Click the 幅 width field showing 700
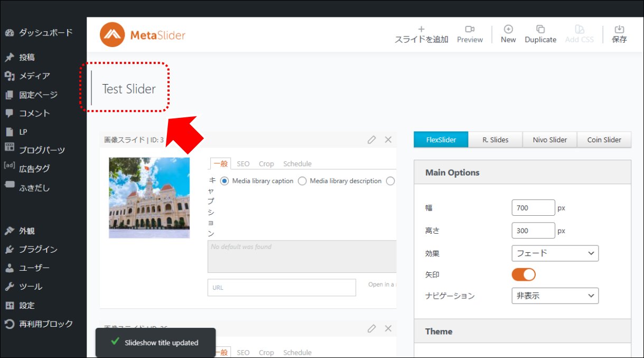Viewport: 644px width, 358px height. click(x=533, y=208)
